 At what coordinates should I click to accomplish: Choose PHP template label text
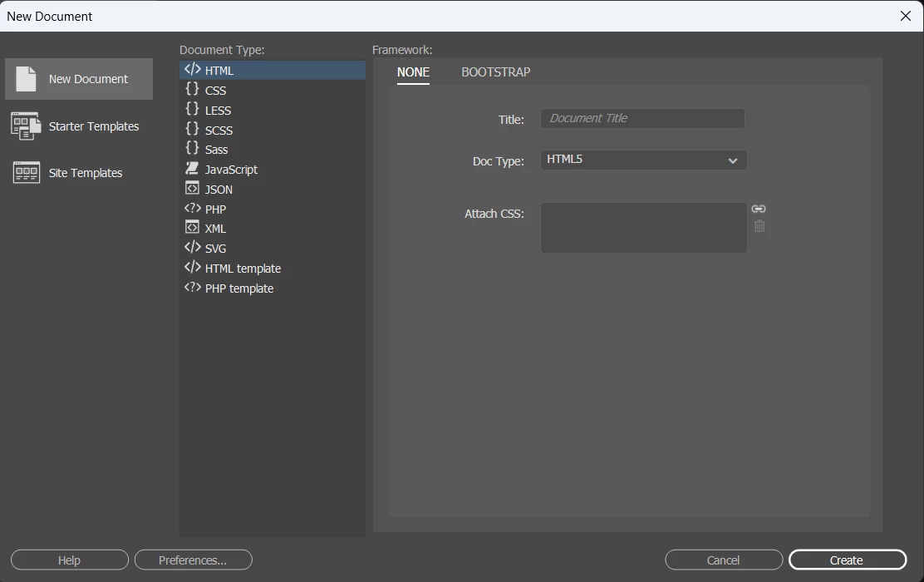pos(239,289)
